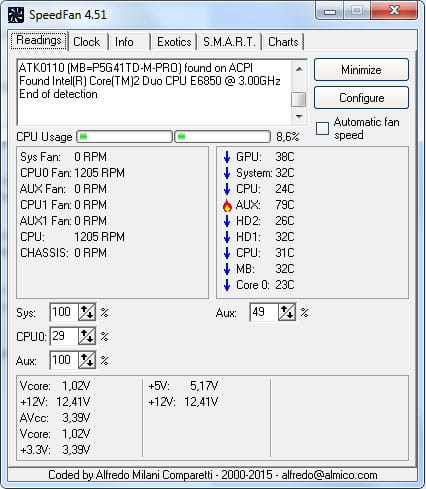Open the Charts tab
The height and width of the screenshot is (489, 426).
pos(283,42)
